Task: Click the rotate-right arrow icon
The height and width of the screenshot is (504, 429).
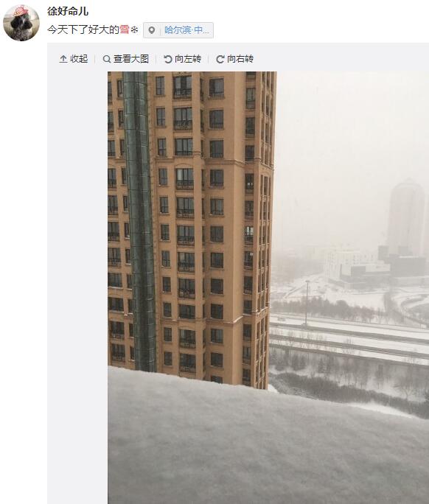Action: (220, 59)
